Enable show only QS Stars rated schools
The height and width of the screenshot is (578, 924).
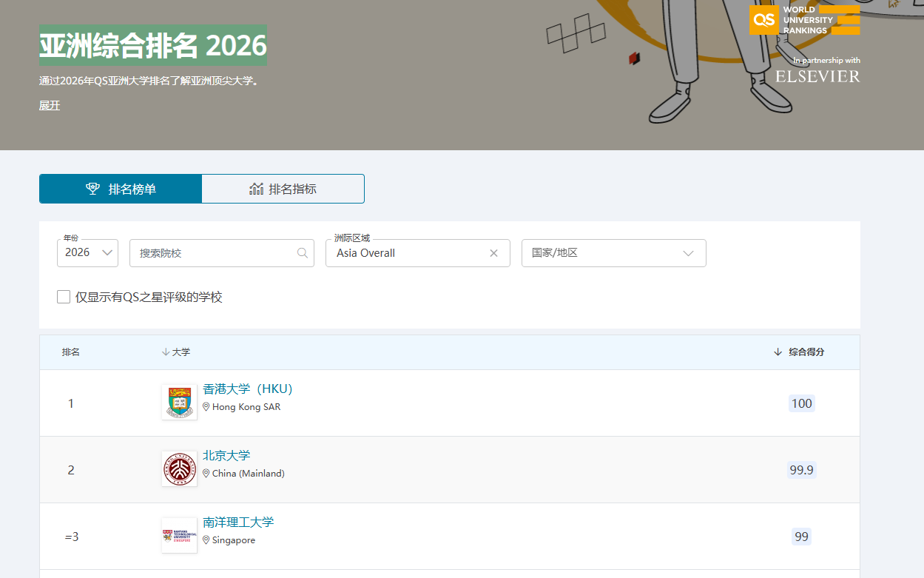(x=64, y=297)
